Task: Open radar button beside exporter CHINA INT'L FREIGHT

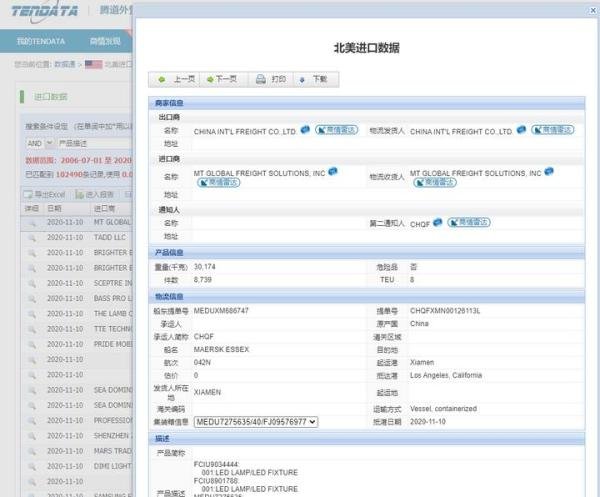Action: tap(337, 130)
